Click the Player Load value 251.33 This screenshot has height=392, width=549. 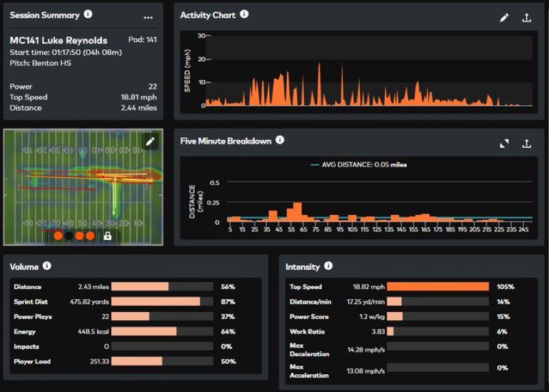99,361
